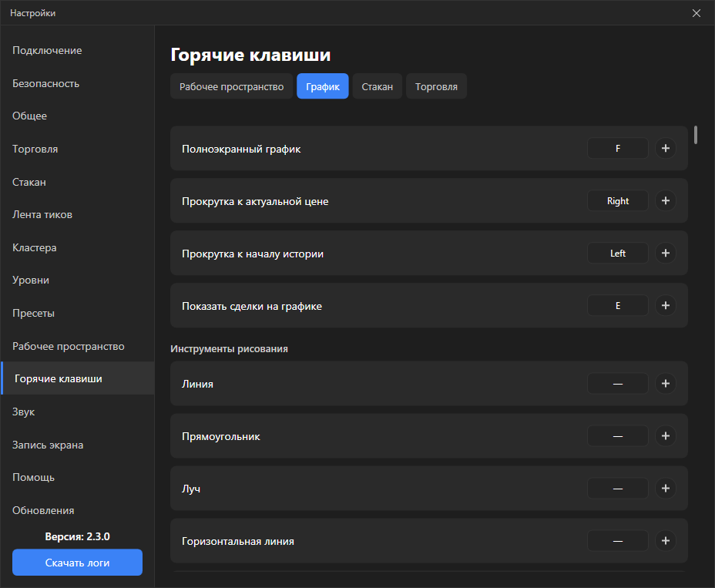Click plus icon next to Прокрутка к актуальной цене

tap(665, 200)
